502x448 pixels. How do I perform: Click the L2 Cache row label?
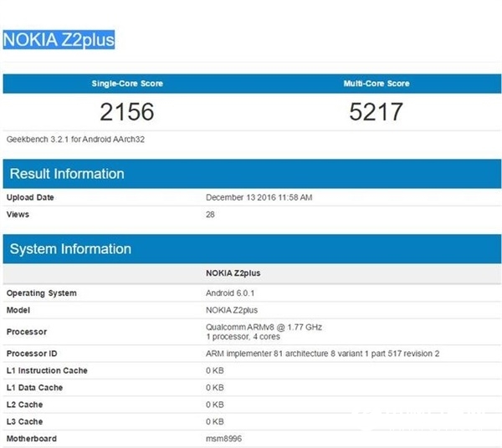coord(26,405)
